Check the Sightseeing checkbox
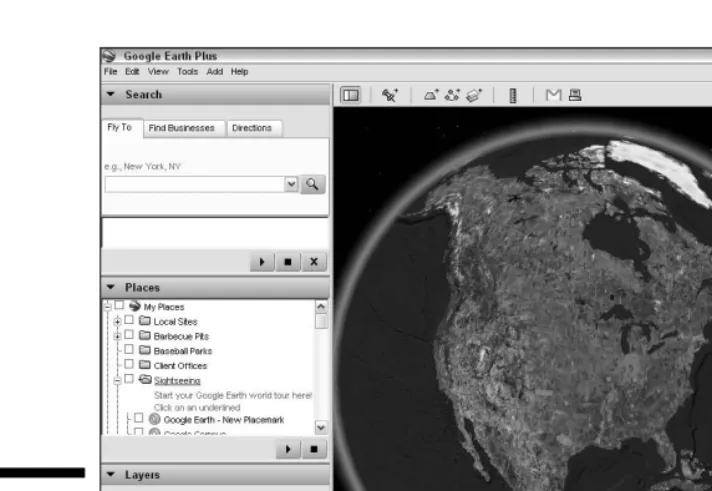This screenshot has width=712, height=491. click(x=129, y=379)
